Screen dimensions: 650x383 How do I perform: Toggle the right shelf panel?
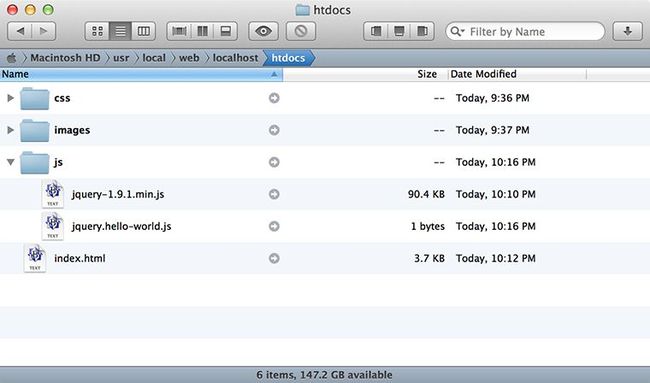coord(422,31)
